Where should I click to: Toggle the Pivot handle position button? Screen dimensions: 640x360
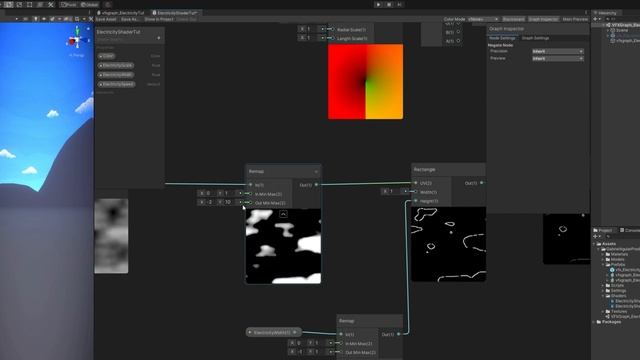(69, 5)
